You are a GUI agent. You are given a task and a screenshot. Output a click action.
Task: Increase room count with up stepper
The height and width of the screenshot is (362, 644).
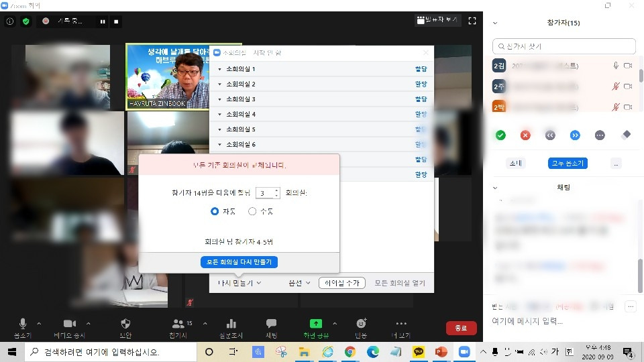click(x=277, y=190)
